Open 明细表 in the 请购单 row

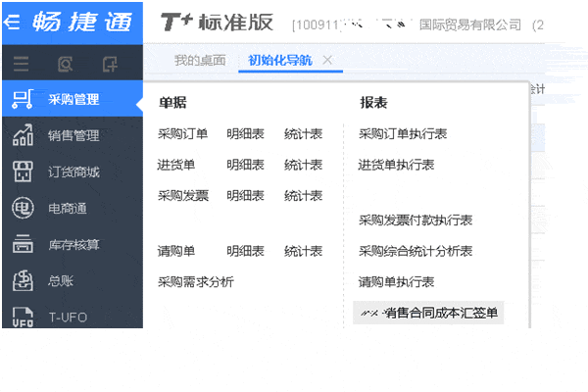(245, 251)
